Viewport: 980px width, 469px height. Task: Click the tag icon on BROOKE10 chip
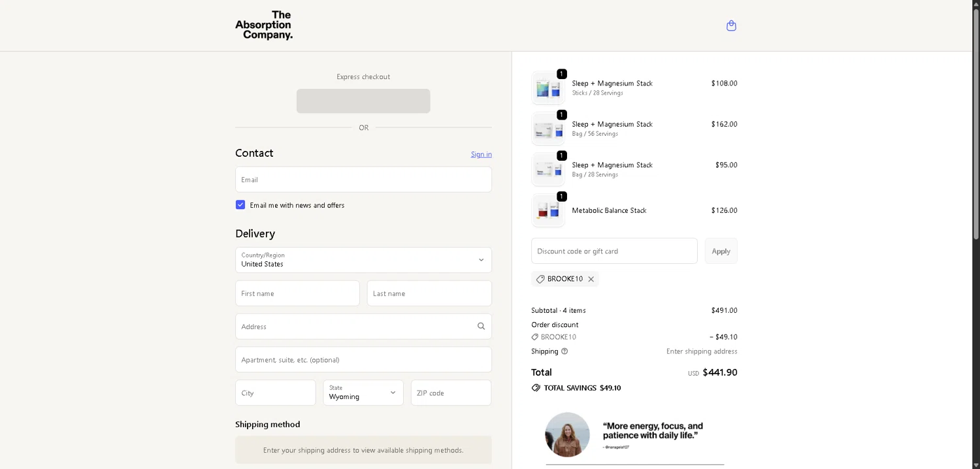[540, 279]
